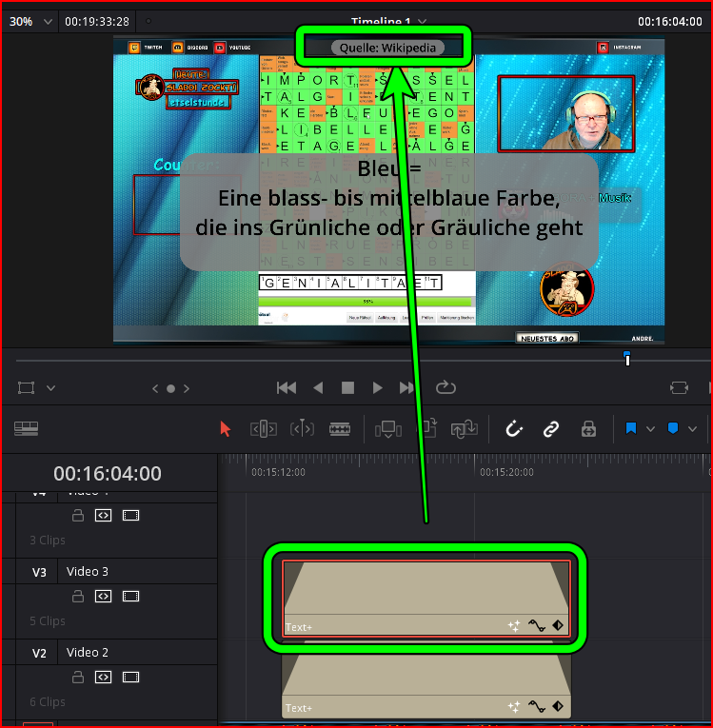Click the Insert Clip icon

(x=387, y=429)
